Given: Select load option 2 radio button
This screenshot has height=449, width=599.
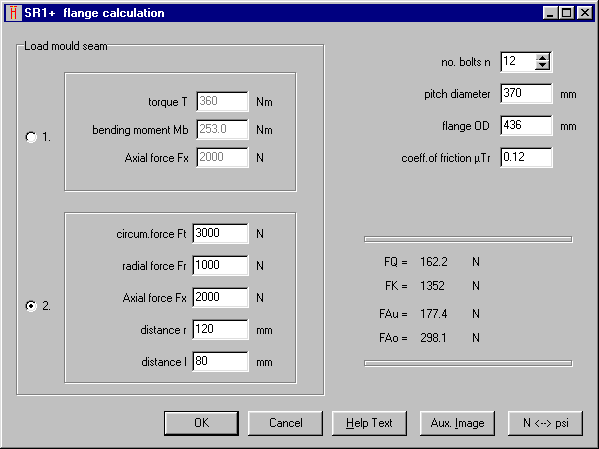Looking at the screenshot, I should coord(31,306).
